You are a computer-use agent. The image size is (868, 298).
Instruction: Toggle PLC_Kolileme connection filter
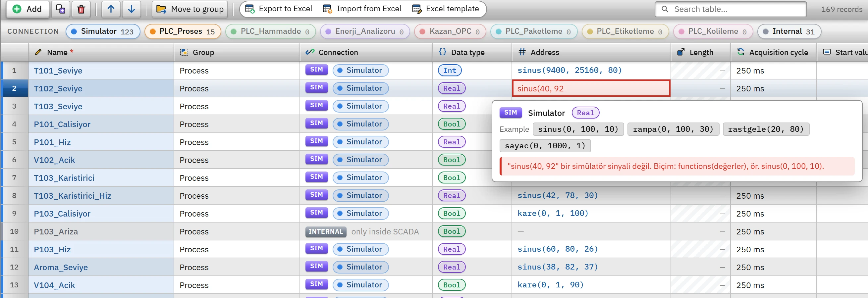tap(713, 31)
